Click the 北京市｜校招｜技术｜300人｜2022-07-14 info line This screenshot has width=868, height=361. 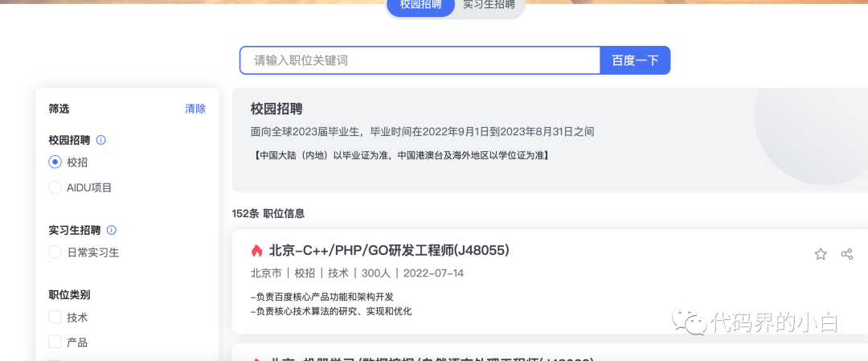(357, 273)
